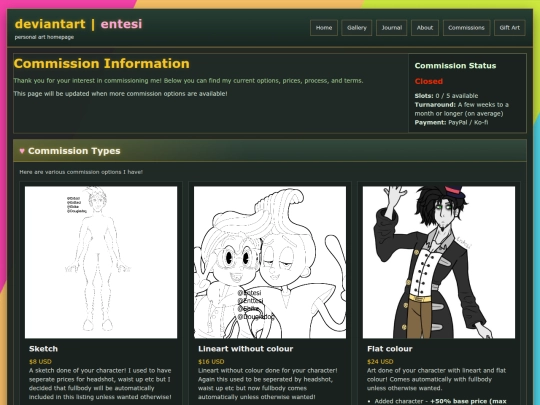Open the Gift Art page
This screenshot has width=540, height=405.
click(510, 28)
